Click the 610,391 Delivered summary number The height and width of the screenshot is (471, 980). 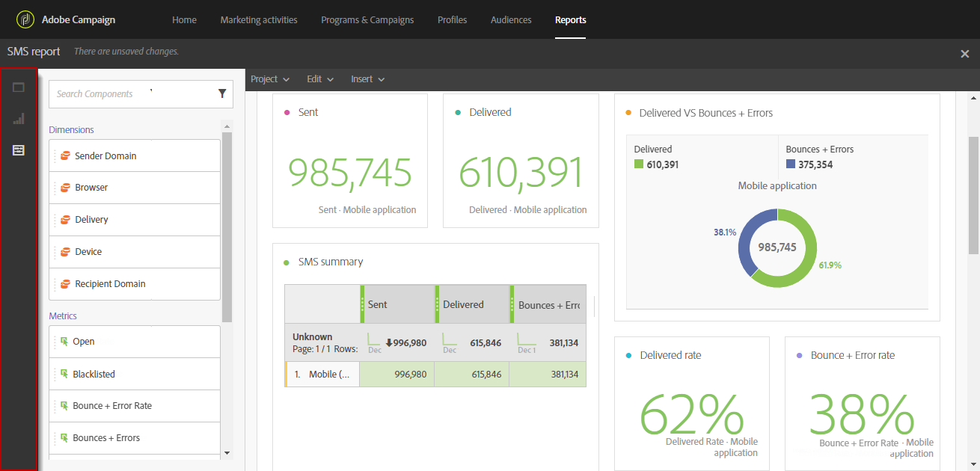[521, 173]
